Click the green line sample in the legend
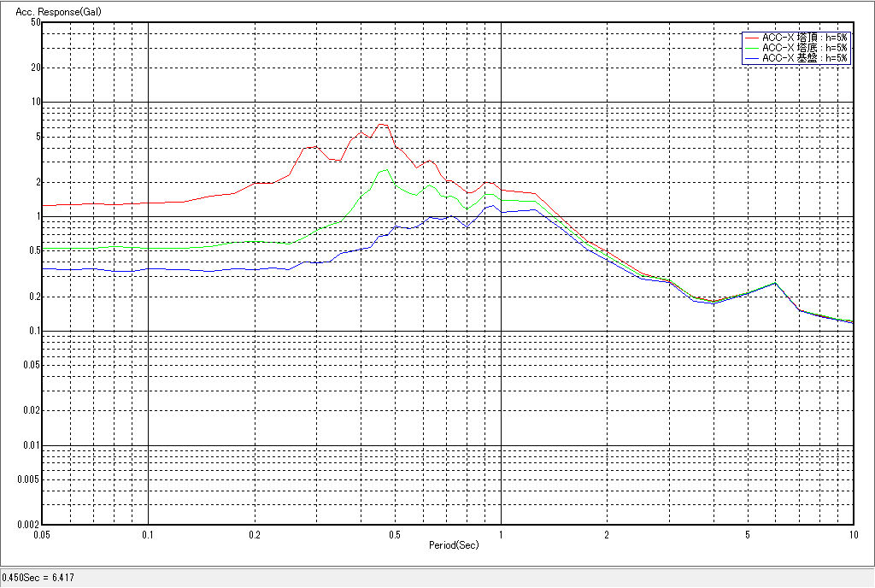Viewport: 875px width, 588px height. [x=752, y=48]
